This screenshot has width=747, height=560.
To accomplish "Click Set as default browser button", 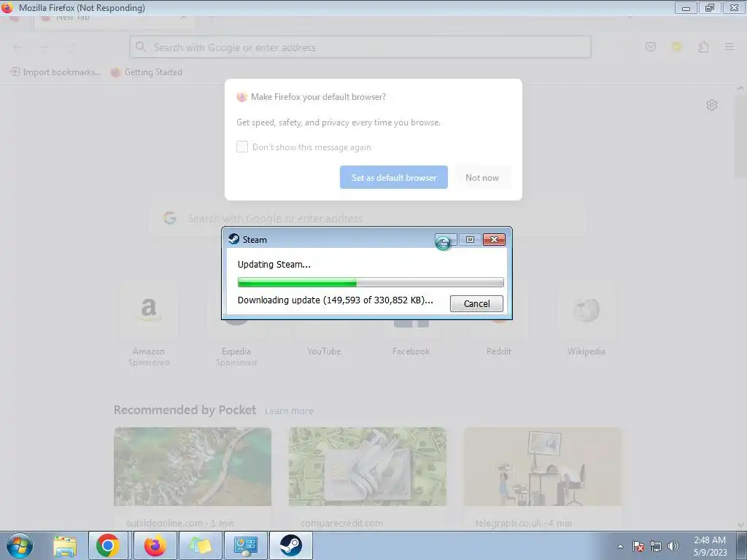I will tap(393, 177).
